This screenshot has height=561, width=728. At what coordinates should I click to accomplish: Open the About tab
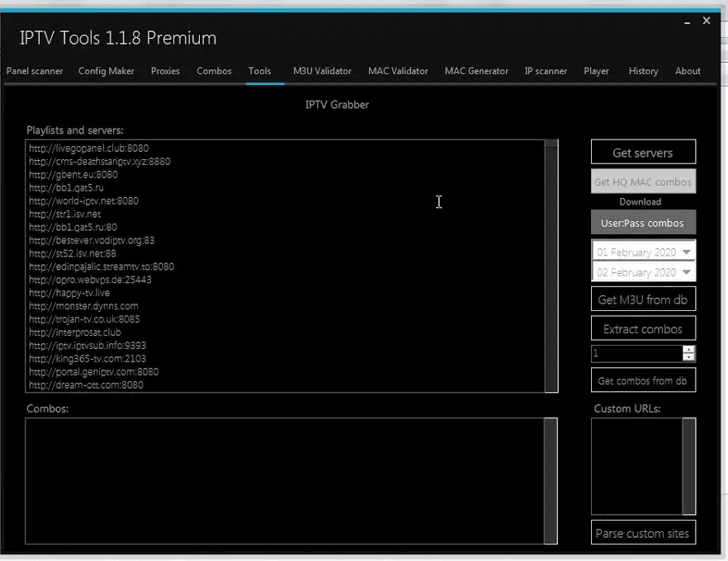pyautogui.click(x=688, y=72)
